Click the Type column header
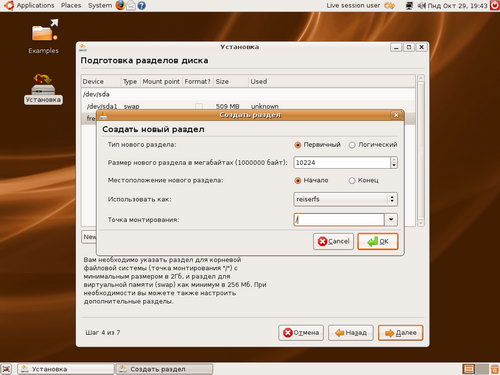Viewport: 500px width, 375px height. click(x=130, y=82)
